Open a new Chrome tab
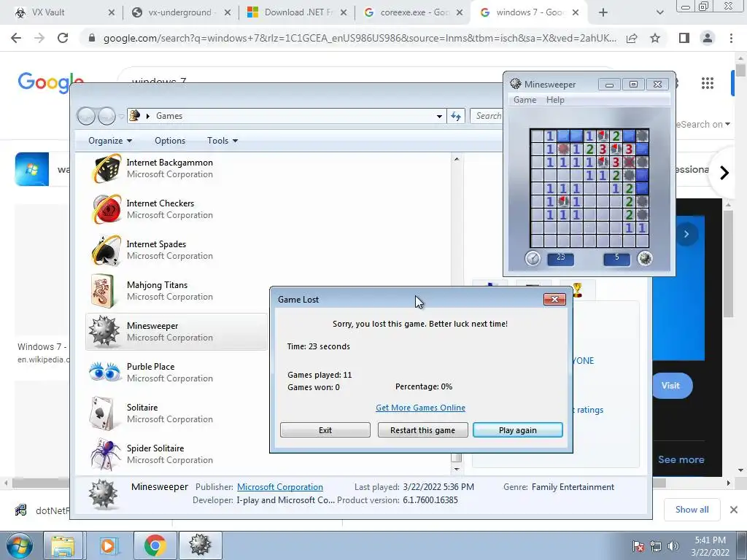This screenshot has height=560, width=747. [603, 12]
